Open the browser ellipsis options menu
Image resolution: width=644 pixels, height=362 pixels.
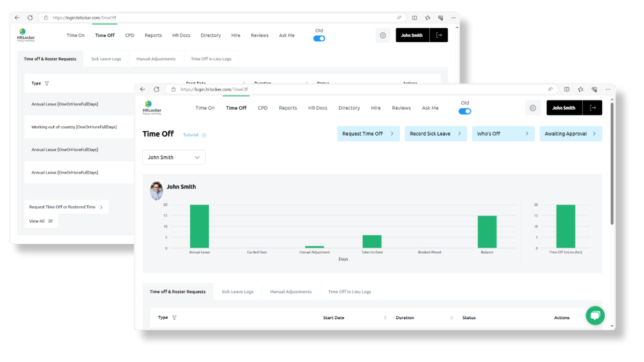608,89
